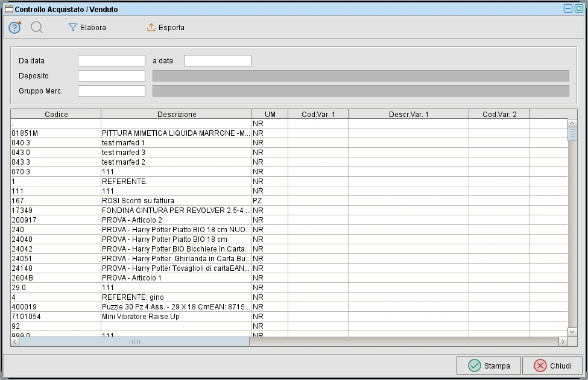588x380 pixels.
Task: Select row with code 29.0
Action: tap(289, 288)
